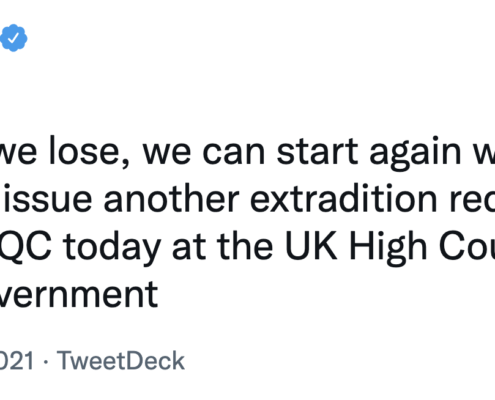
Task: Click the word "again" in the first line
Action: [x=415, y=153]
